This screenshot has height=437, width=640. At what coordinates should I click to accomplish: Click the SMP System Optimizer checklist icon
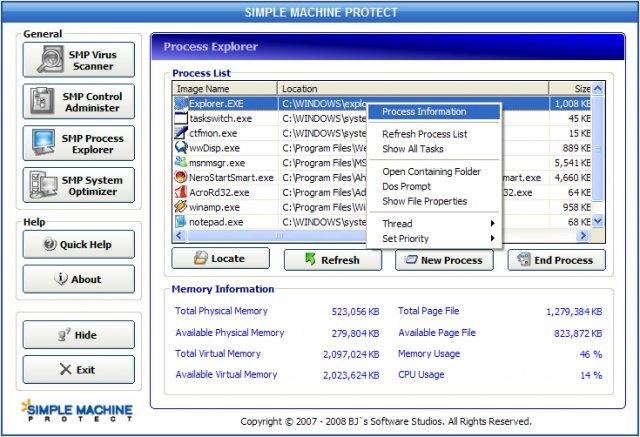43,184
